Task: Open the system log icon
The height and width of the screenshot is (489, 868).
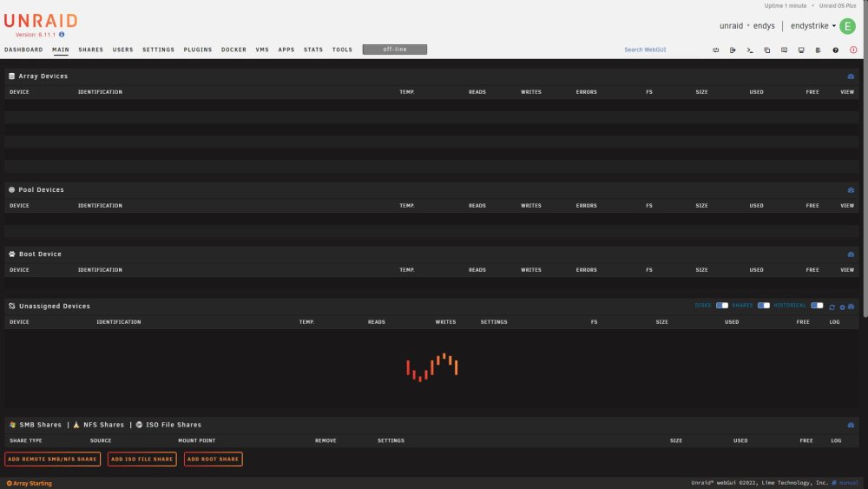Action: pyautogui.click(x=819, y=50)
